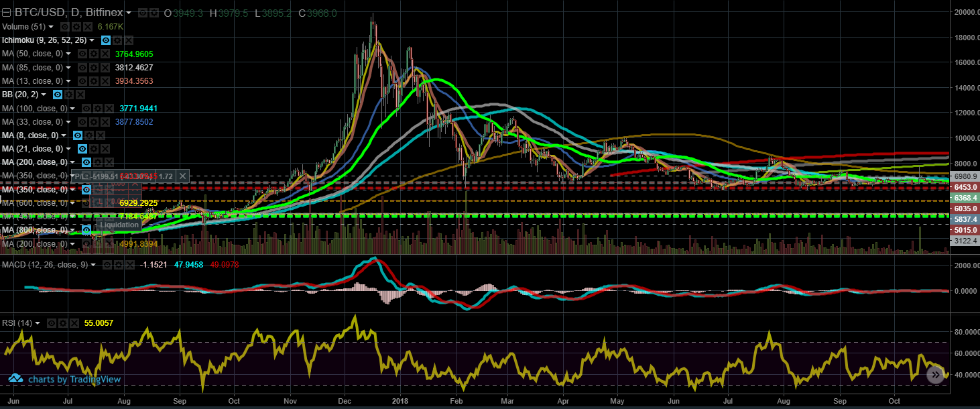Viewport: 980px width, 409px height.
Task: Remove the MA (33, close, 0) indicator
Action: pos(105,122)
